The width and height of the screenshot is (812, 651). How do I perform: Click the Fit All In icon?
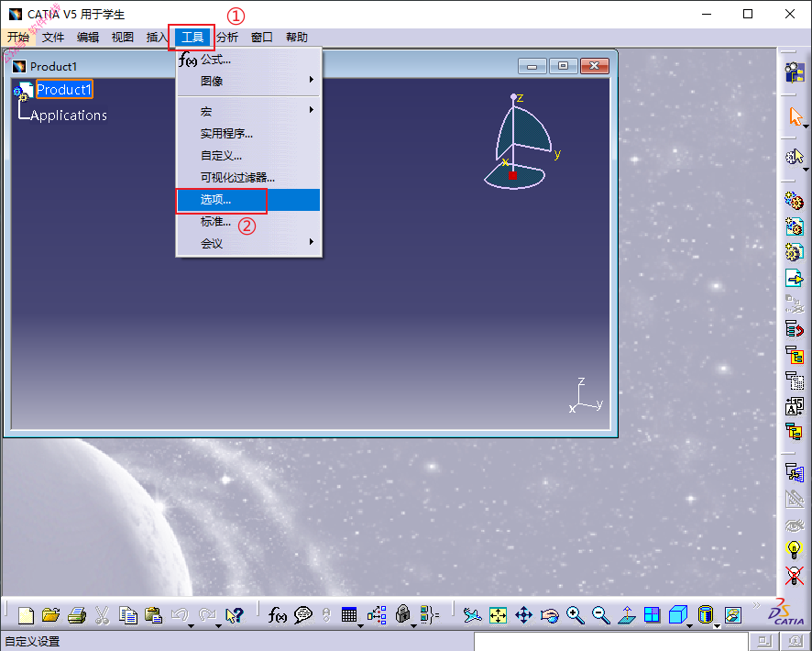[498, 615]
